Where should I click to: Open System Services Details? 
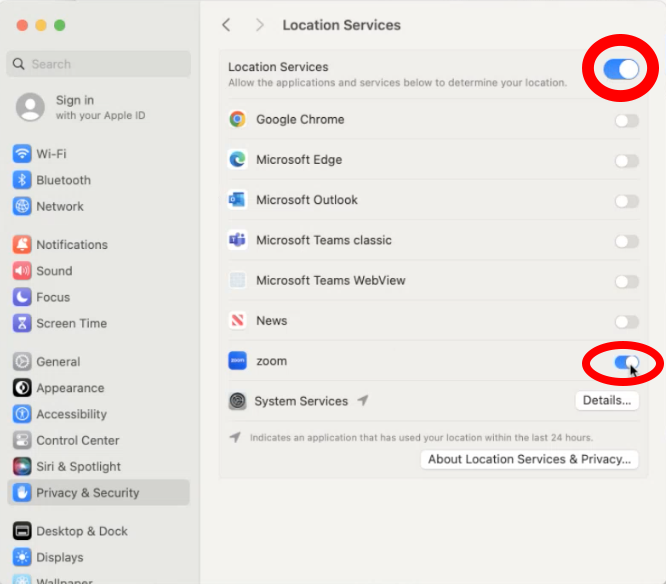(606, 401)
